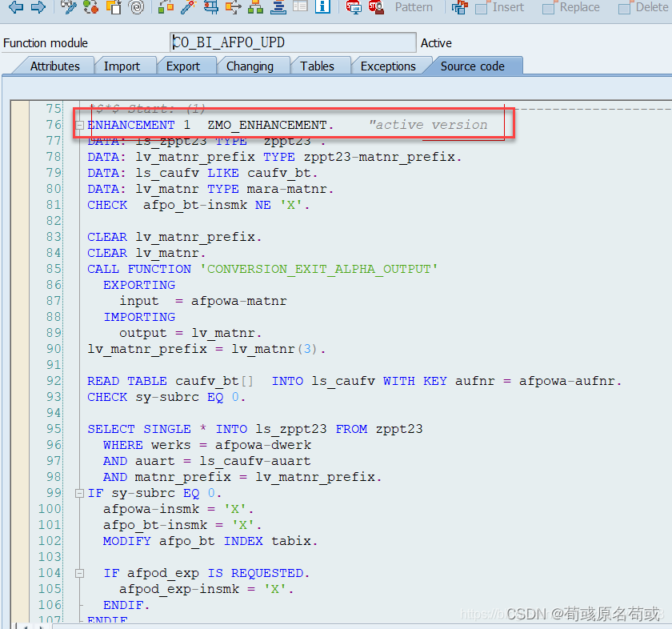Select the where-used list spiral icon
Screen dimensions: 672x629
pyautogui.click(x=136, y=8)
